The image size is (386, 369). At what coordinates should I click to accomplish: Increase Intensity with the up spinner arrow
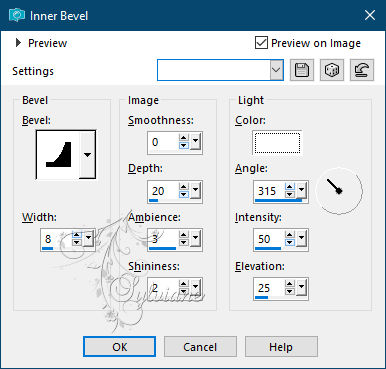coord(290,235)
